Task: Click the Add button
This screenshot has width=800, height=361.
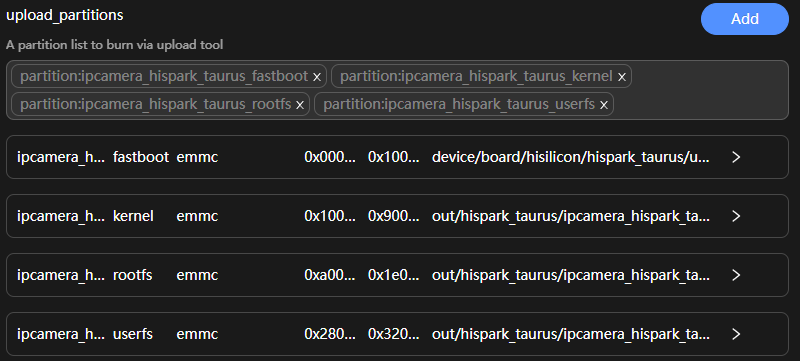Action: point(745,19)
